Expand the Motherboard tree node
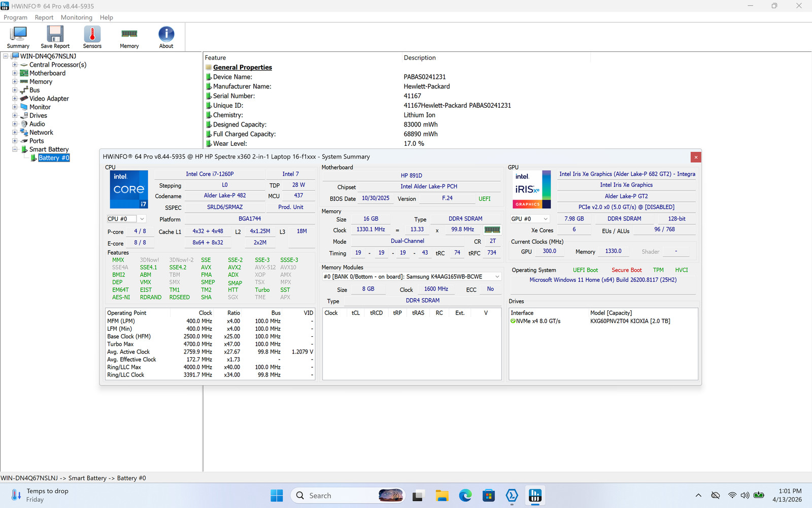The height and width of the screenshot is (508, 812). tap(15, 73)
